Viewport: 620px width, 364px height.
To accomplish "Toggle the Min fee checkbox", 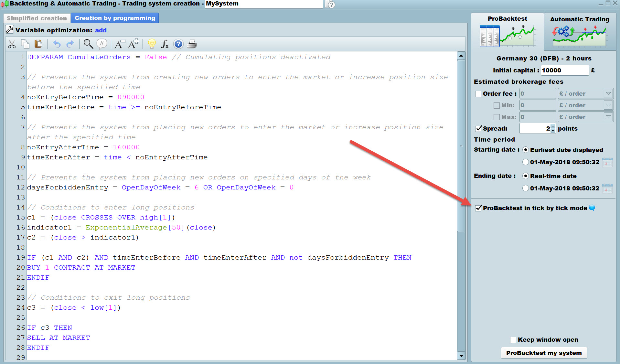I will 497,105.
